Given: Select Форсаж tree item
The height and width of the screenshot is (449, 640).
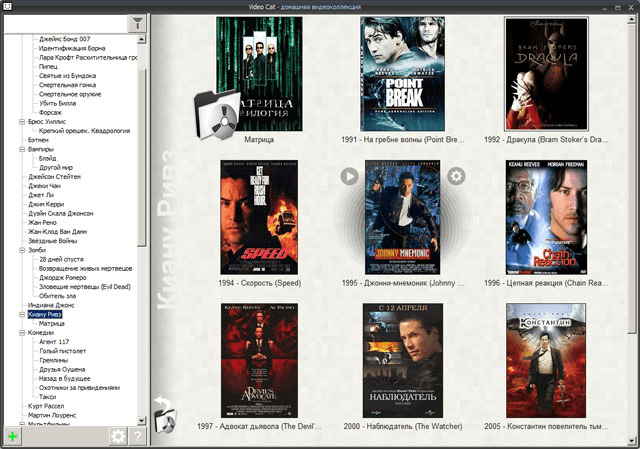Looking at the screenshot, I should tap(50, 113).
